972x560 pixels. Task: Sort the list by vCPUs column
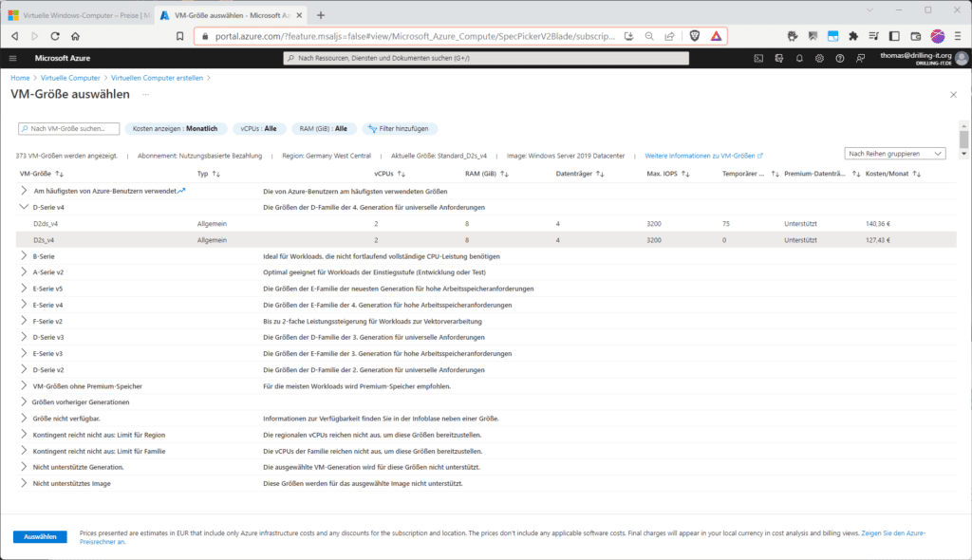390,174
